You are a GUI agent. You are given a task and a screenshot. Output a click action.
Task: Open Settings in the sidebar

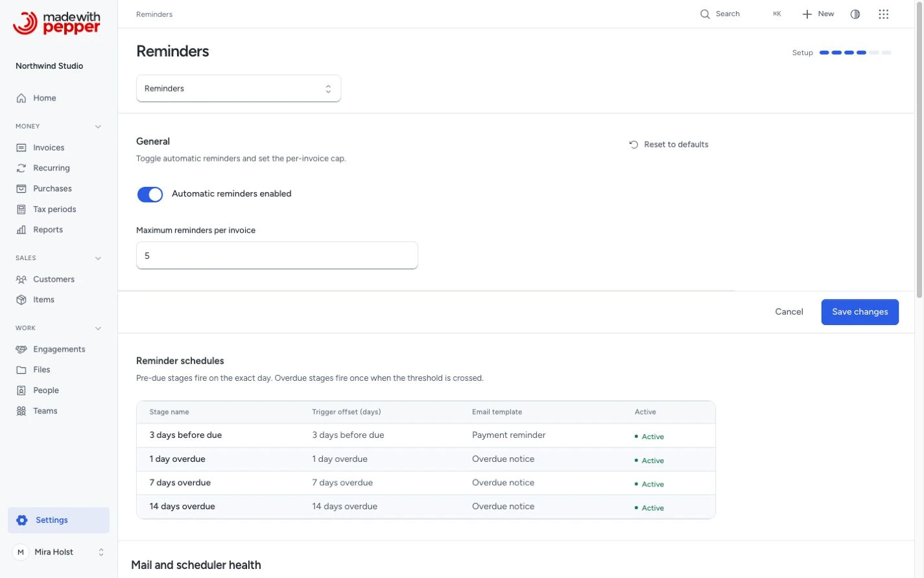[58, 520]
